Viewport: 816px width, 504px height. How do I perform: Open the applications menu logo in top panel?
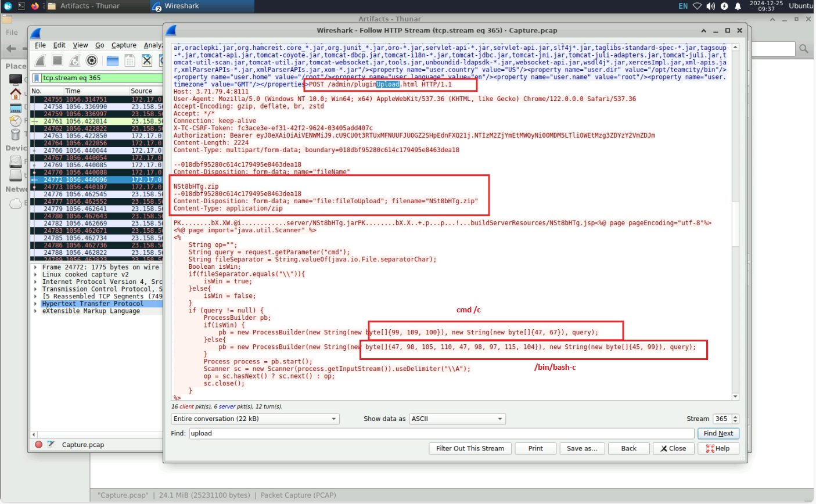(8, 6)
